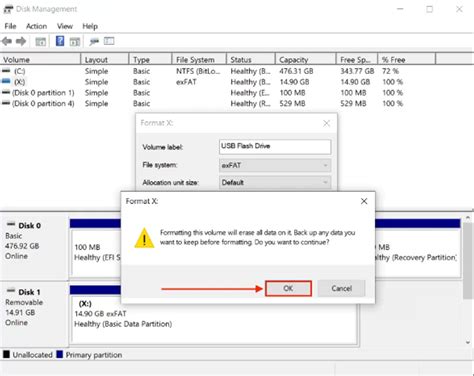Click the Volume label input field
The height and width of the screenshot is (376, 474).
point(275,147)
